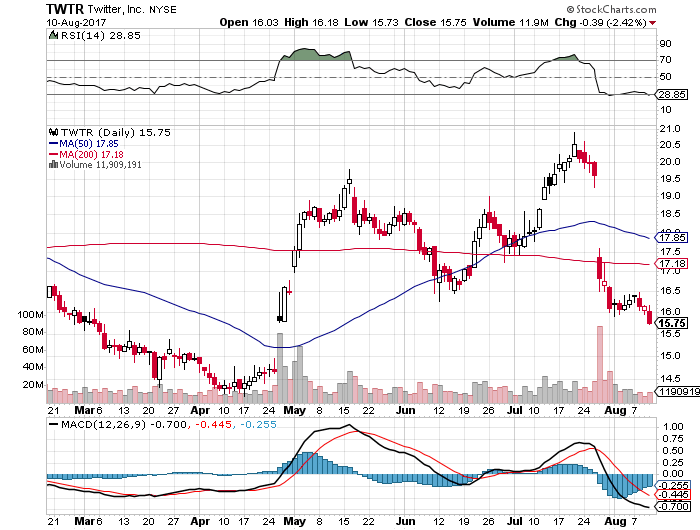Viewport: 700px width, 530px height.
Task: Click the May label under price panel
Action: point(295,410)
